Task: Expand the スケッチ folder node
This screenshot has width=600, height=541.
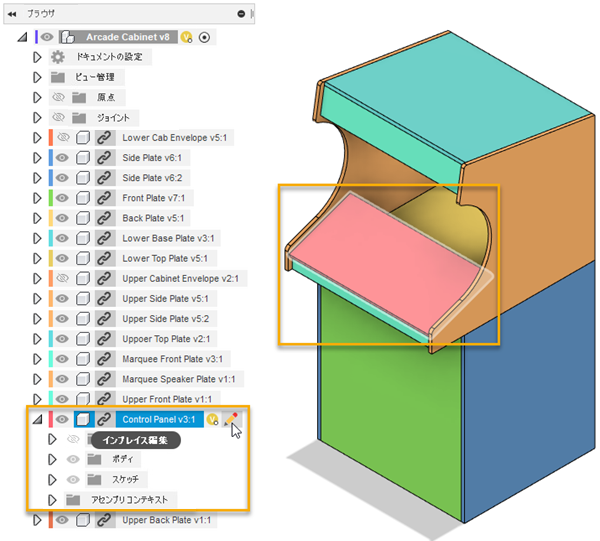Action: 52,479
